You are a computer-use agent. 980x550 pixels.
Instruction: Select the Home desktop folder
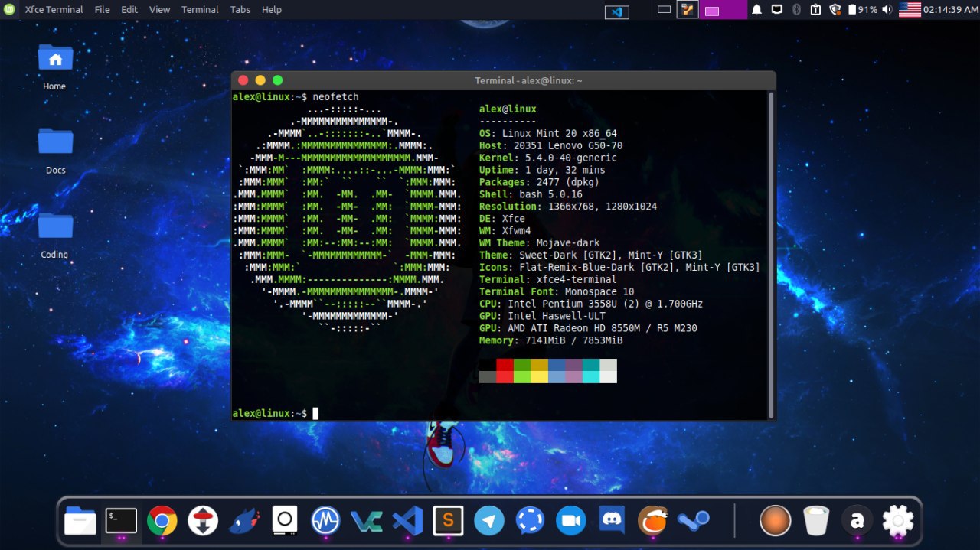pyautogui.click(x=55, y=67)
